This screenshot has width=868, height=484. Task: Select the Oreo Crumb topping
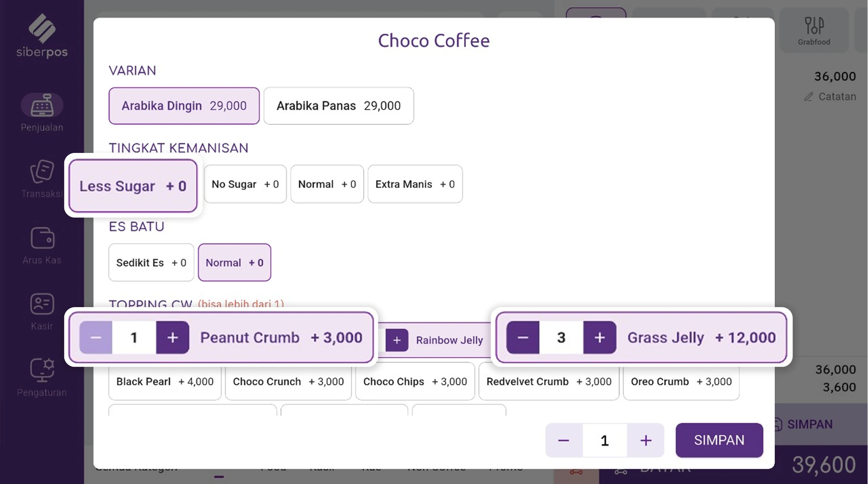click(x=681, y=381)
